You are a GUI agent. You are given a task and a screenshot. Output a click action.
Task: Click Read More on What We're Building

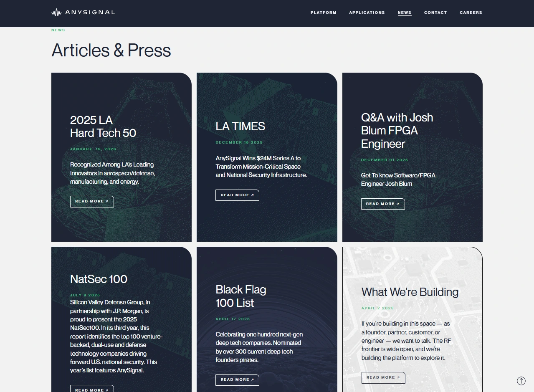click(383, 377)
